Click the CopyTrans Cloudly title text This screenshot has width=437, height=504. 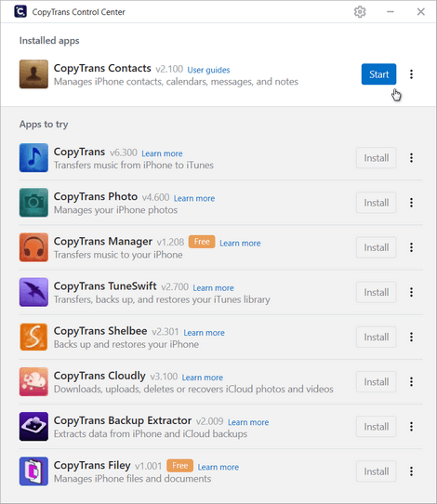(99, 376)
